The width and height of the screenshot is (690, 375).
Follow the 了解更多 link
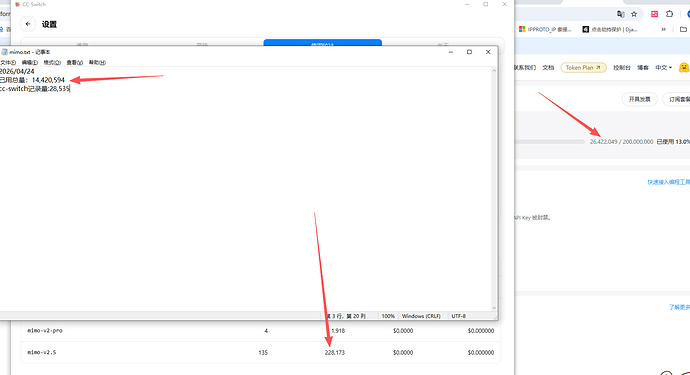[x=679, y=307]
